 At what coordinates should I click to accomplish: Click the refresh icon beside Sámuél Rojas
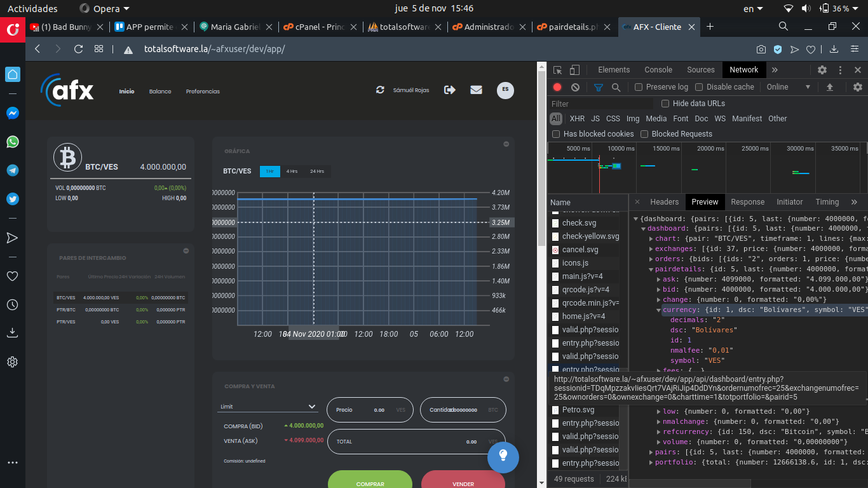click(x=380, y=90)
